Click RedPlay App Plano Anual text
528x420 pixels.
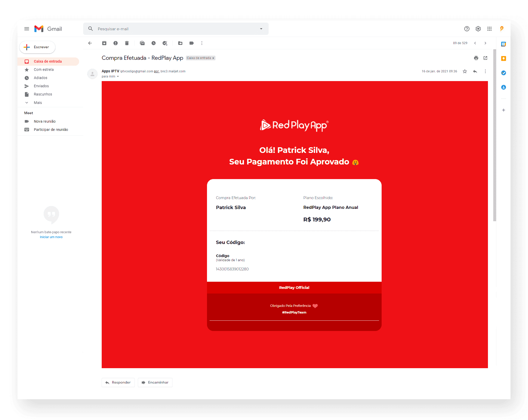(331, 207)
